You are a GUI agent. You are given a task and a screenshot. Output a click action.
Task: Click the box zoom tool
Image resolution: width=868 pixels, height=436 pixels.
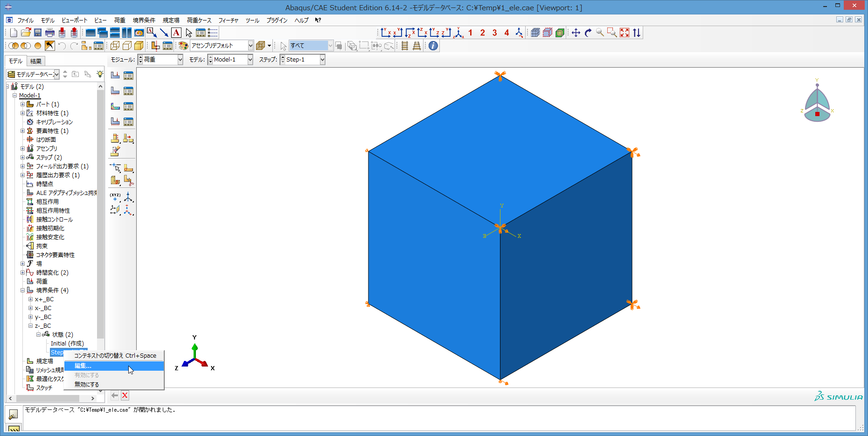612,33
